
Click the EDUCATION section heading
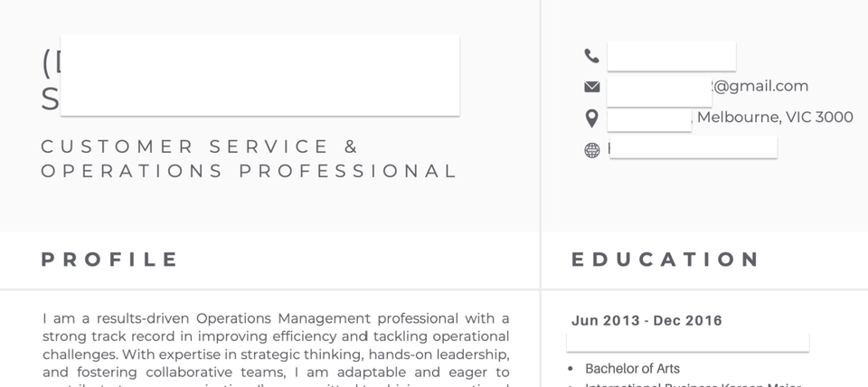point(665,260)
